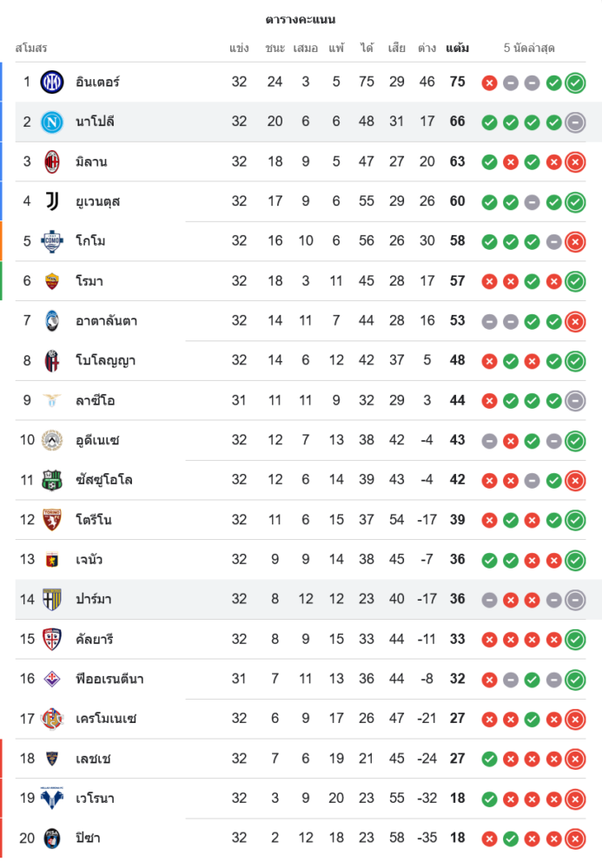Click the Fiorentina club crest icon
Image resolution: width=602 pixels, height=868 pixels.
pyautogui.click(x=52, y=679)
